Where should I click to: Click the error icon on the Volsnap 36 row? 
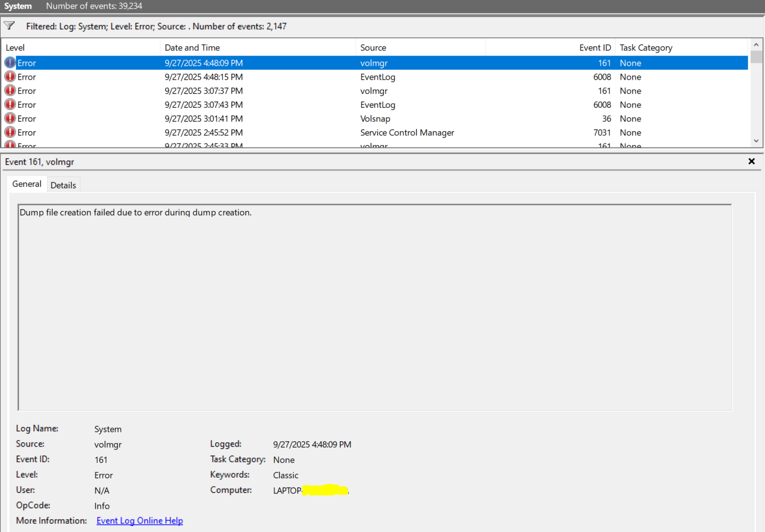(x=11, y=118)
